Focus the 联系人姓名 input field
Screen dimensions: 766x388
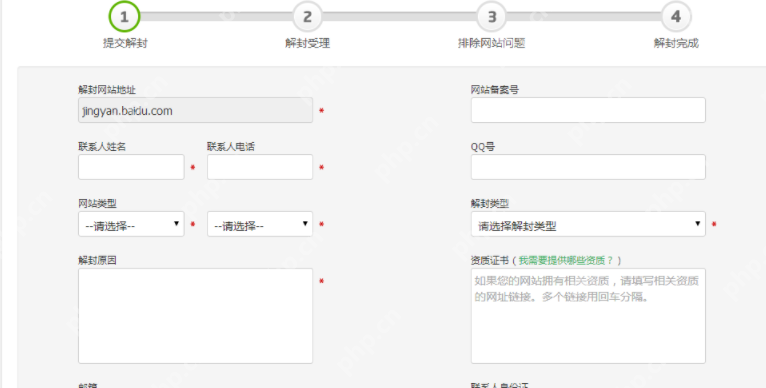[131, 167]
